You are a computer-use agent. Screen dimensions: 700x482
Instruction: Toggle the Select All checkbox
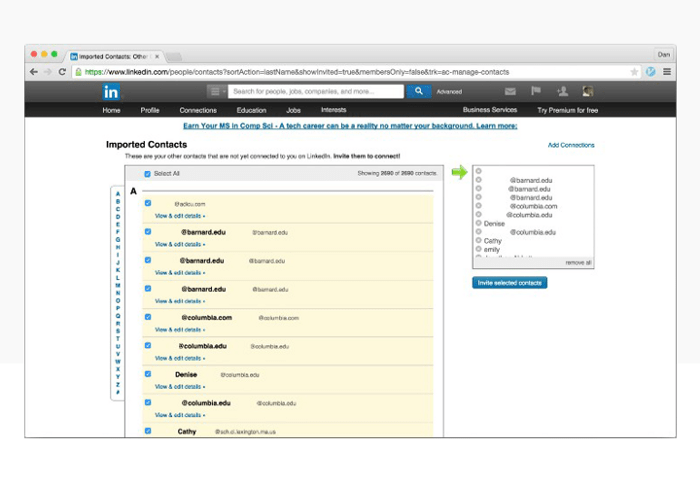[x=147, y=174]
